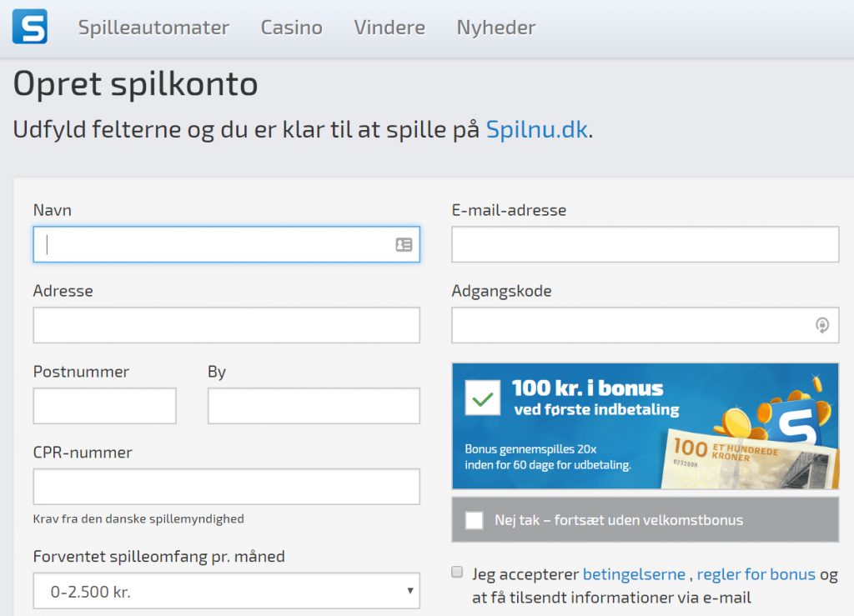Click the 100 kroner banknote image

point(748,460)
